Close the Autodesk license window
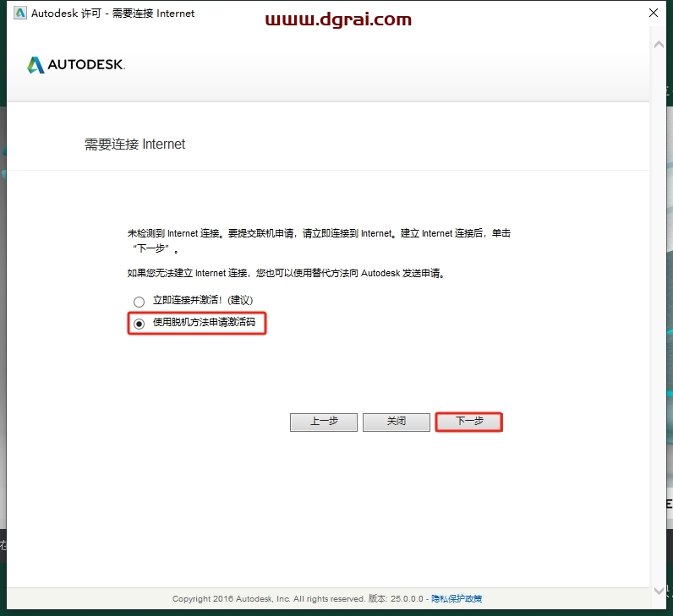The image size is (673, 616). click(x=654, y=13)
